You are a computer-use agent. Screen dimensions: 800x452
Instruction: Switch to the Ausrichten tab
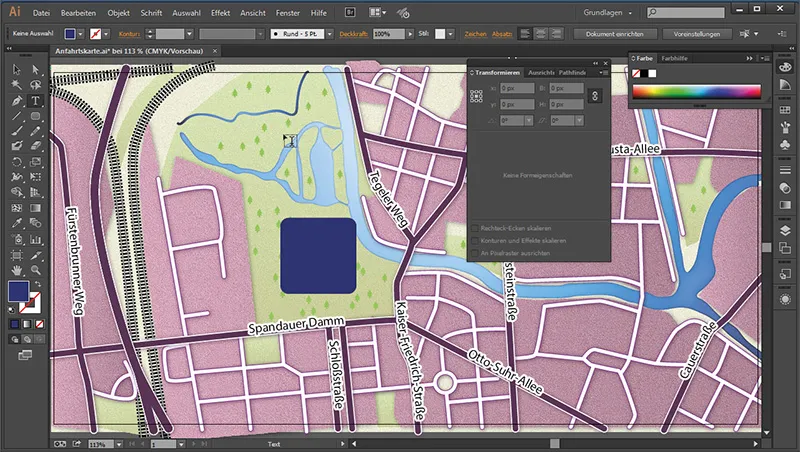pyautogui.click(x=541, y=72)
